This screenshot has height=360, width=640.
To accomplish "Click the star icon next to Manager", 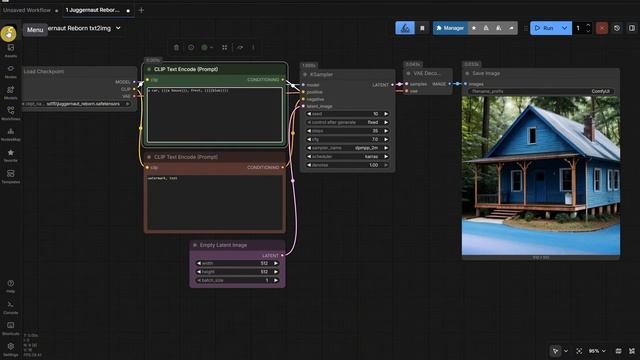I will pyautogui.click(x=474, y=28).
